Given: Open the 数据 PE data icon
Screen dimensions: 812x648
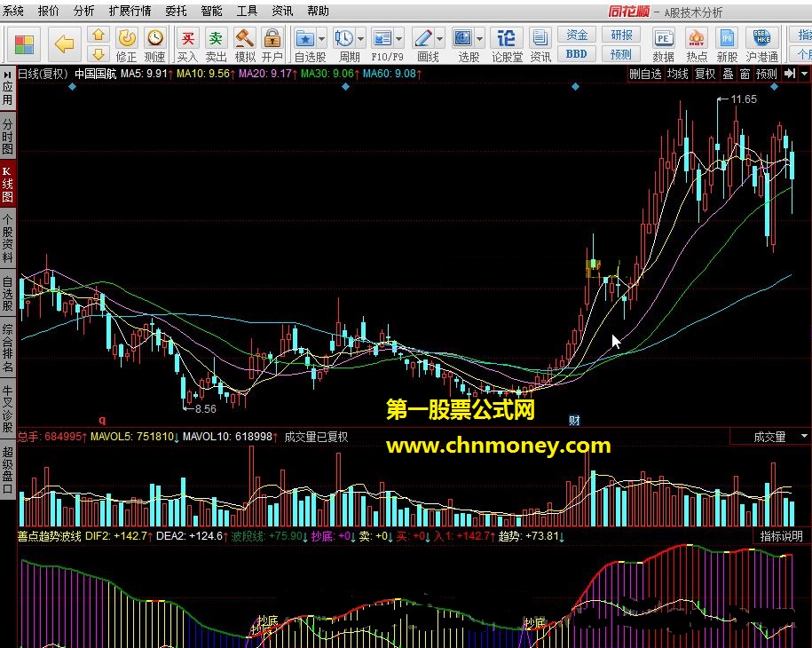Looking at the screenshot, I should point(664,44).
